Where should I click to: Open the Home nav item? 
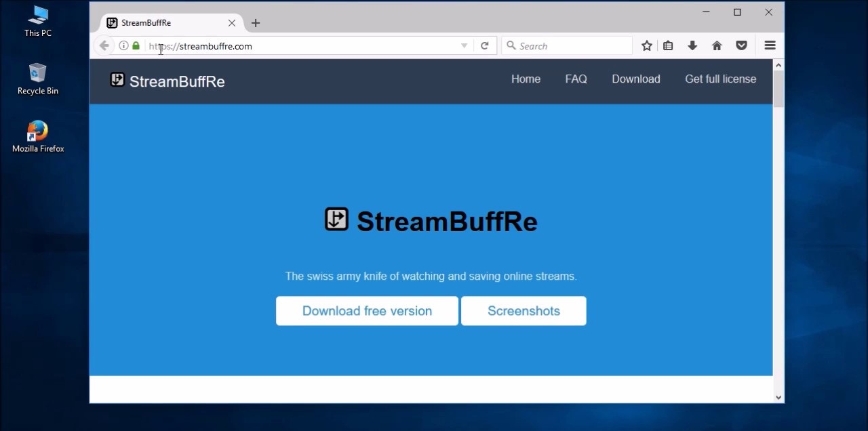tap(526, 79)
